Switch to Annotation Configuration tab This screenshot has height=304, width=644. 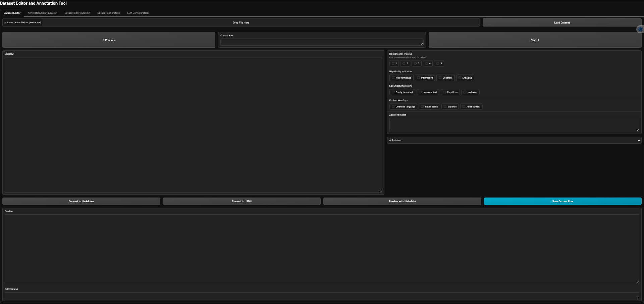coord(42,13)
